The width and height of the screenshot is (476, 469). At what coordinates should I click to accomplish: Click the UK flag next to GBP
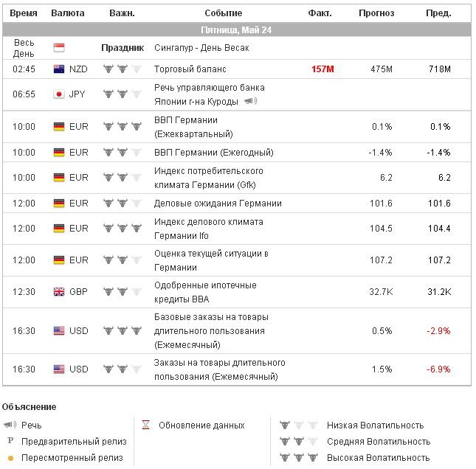tap(59, 291)
